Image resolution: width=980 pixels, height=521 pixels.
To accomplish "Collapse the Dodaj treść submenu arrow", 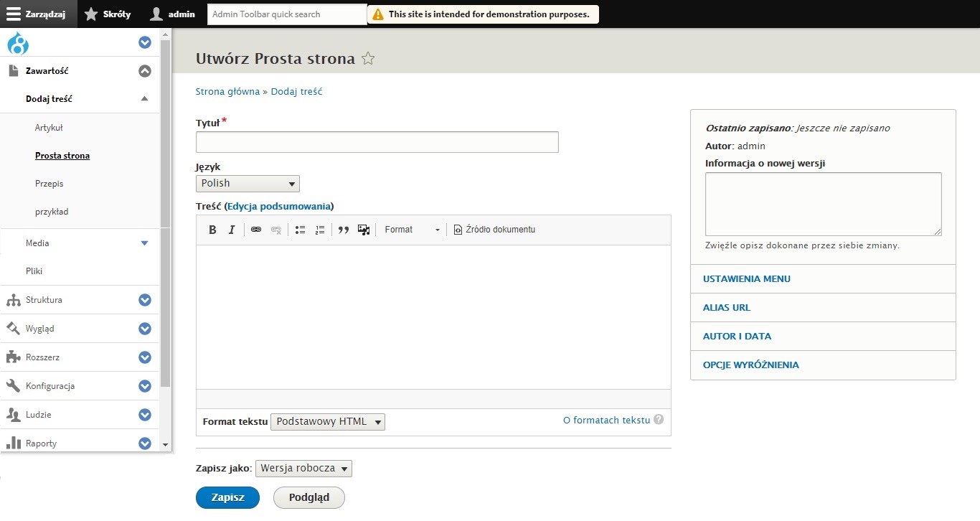I will coord(145,99).
